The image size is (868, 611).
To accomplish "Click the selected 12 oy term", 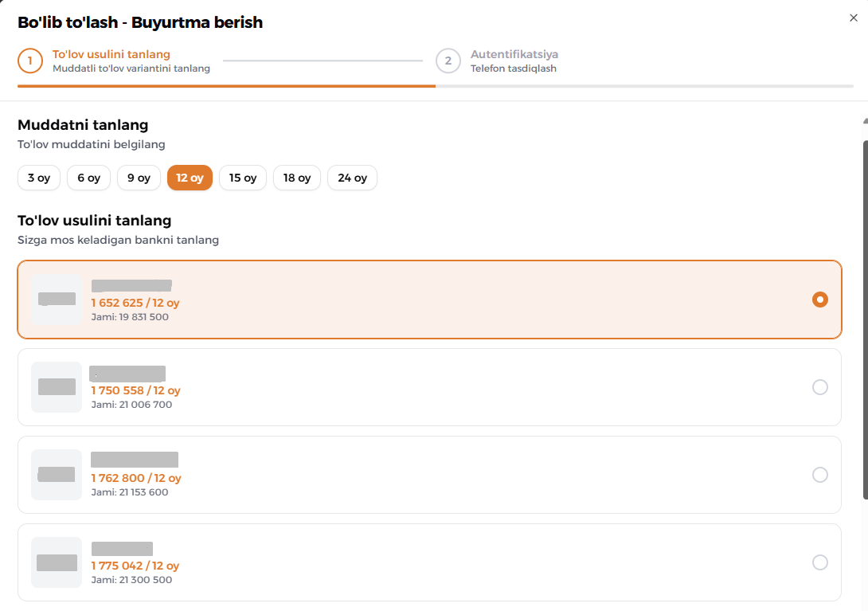I will point(190,178).
